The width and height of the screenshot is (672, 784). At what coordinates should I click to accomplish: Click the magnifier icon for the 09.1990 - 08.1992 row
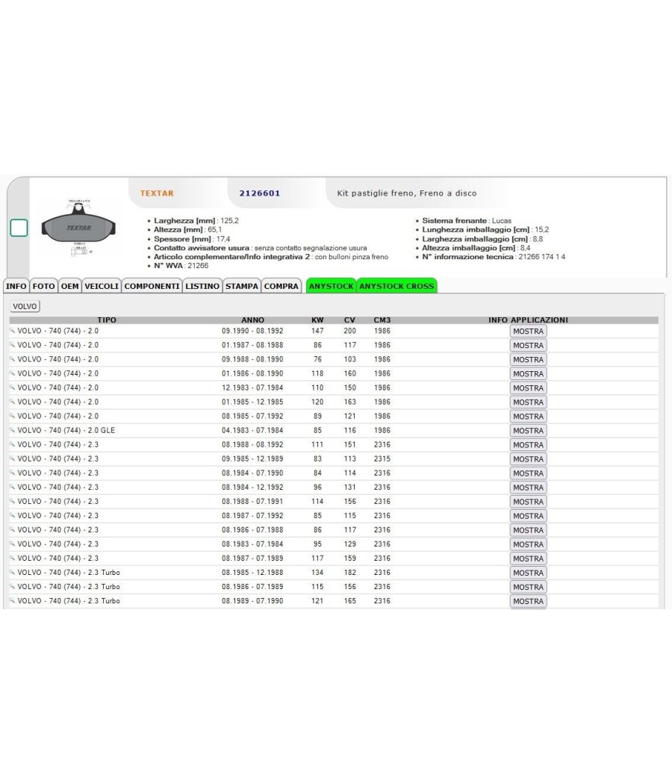[x=12, y=331]
